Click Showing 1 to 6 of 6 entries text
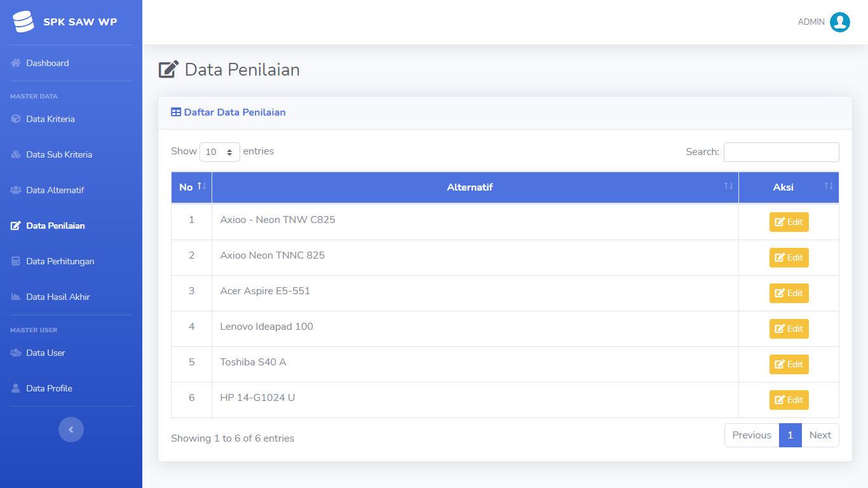Screen dimensions: 868x488 pyautogui.click(x=233, y=438)
